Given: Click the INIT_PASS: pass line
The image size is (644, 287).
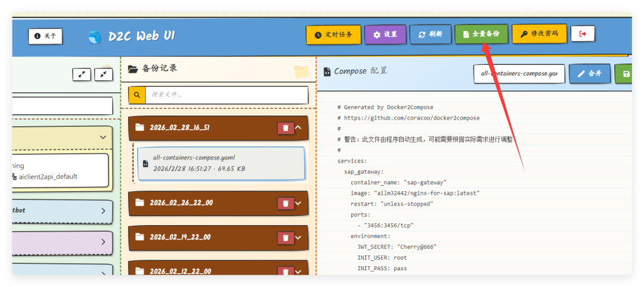Looking at the screenshot, I should 382,269.
